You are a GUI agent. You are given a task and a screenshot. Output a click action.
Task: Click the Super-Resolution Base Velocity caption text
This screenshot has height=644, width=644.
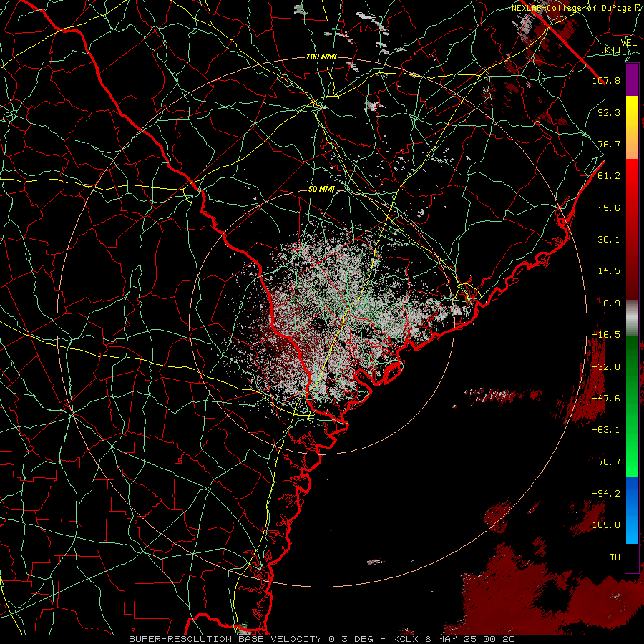[x=322, y=639]
